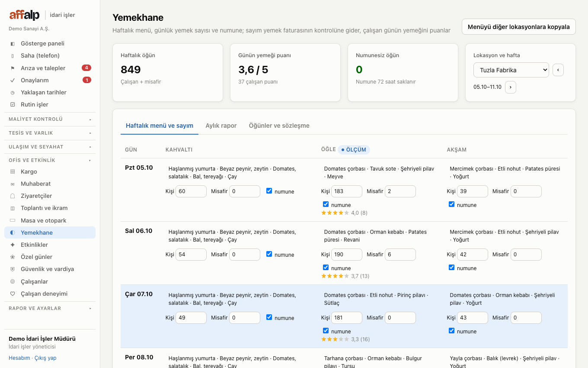This screenshot has width=588, height=368.
Task: Select the Haftalık menü ve sayım tab
Action: tap(160, 126)
